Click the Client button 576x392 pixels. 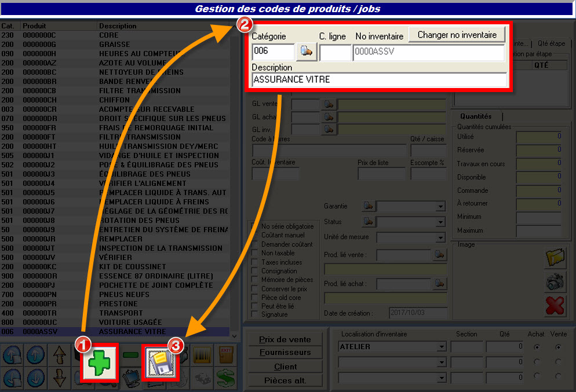[x=285, y=367]
